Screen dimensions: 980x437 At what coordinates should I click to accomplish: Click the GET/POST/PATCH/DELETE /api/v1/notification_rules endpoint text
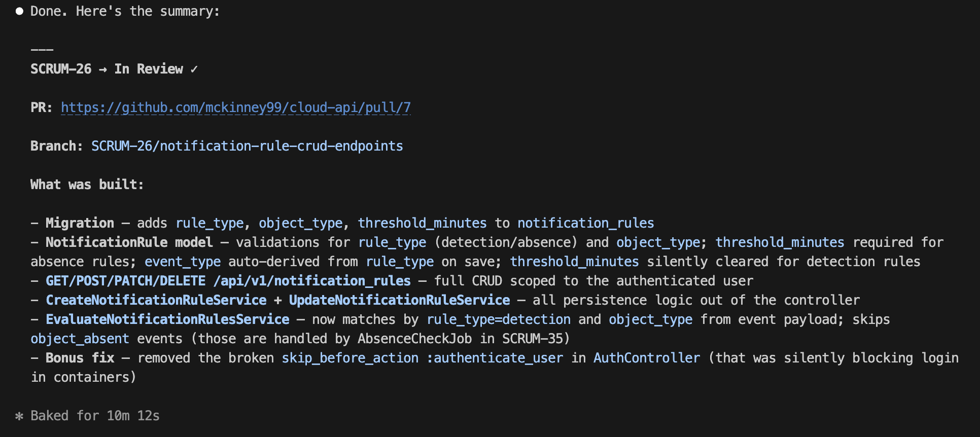point(228,281)
